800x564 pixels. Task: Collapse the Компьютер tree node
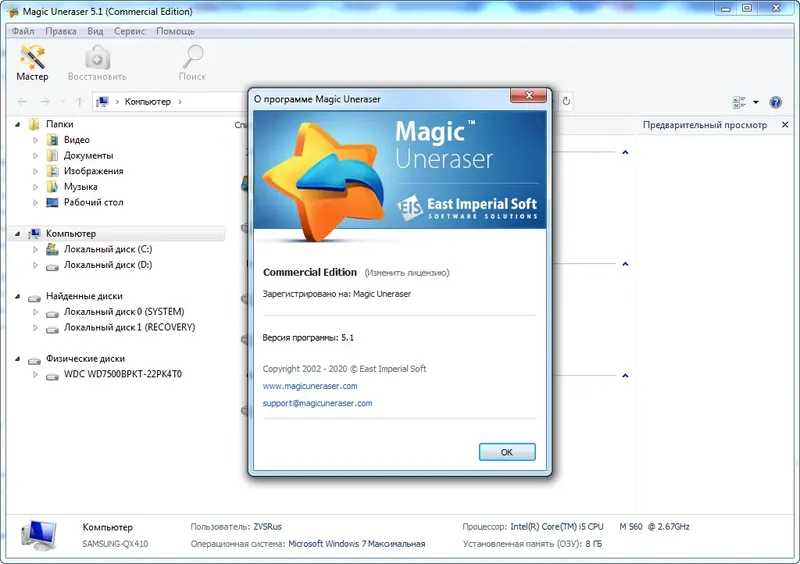click(17, 234)
